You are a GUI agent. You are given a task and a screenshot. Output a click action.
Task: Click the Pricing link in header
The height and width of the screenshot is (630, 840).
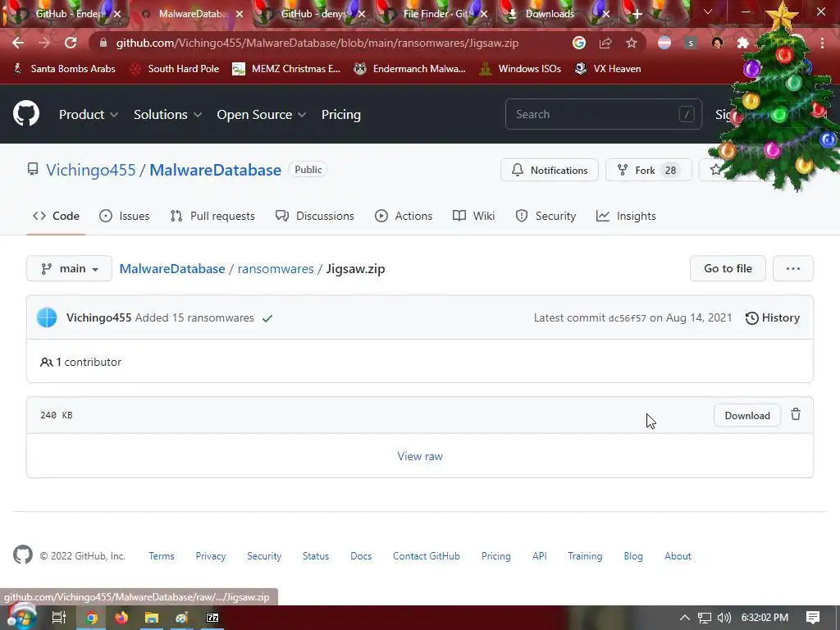[340, 114]
